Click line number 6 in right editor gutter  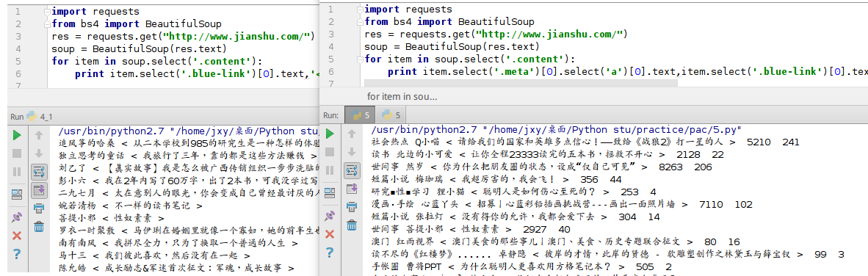331,72
